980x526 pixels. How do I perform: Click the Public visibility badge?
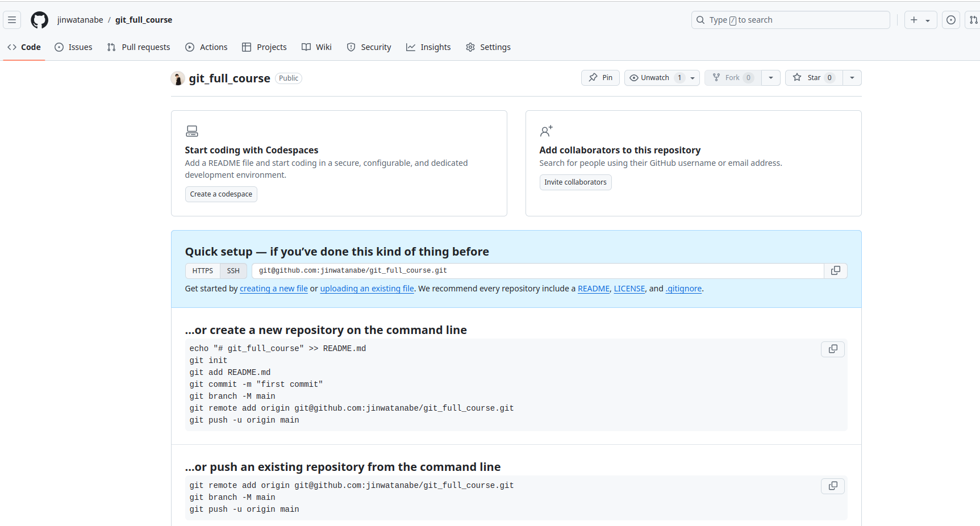point(289,78)
